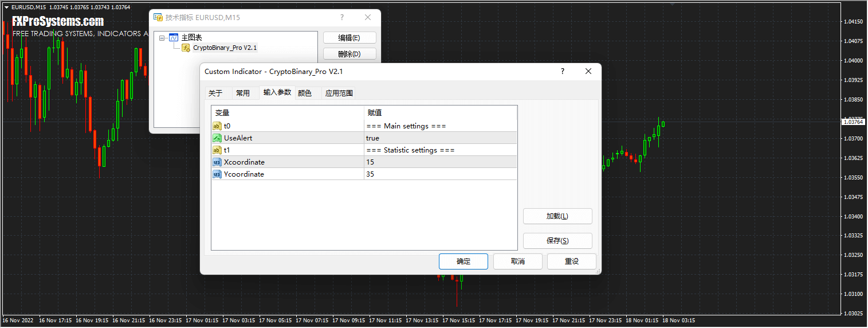This screenshot has width=868, height=328.
Task: Click the 取消 button
Action: [x=518, y=261]
